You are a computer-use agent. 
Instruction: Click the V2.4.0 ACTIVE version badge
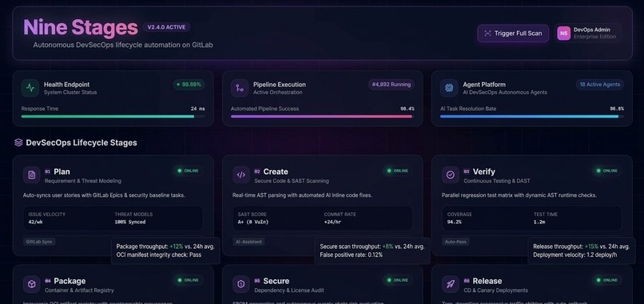pos(166,27)
